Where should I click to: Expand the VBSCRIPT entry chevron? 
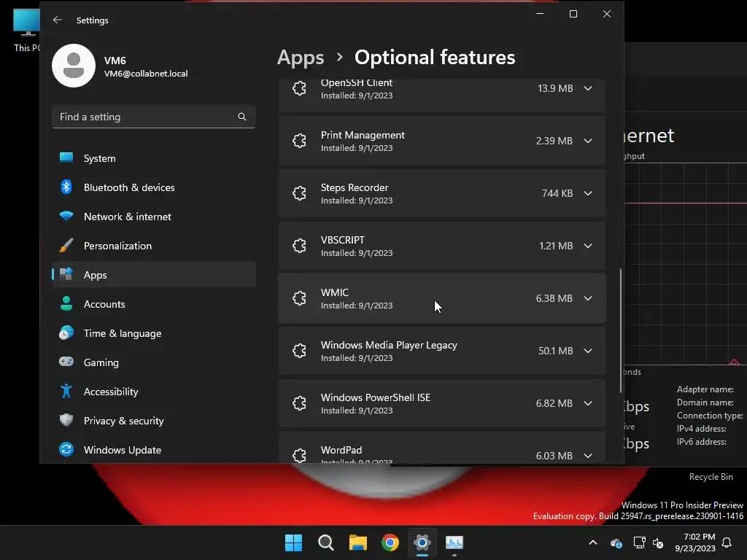point(588,246)
